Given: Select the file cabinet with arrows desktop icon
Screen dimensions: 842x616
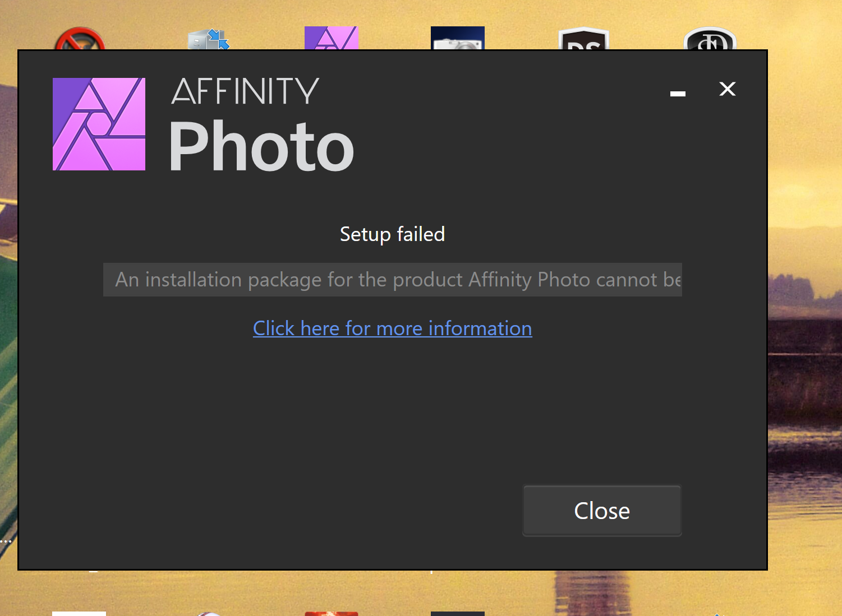Looking at the screenshot, I should coord(208,39).
